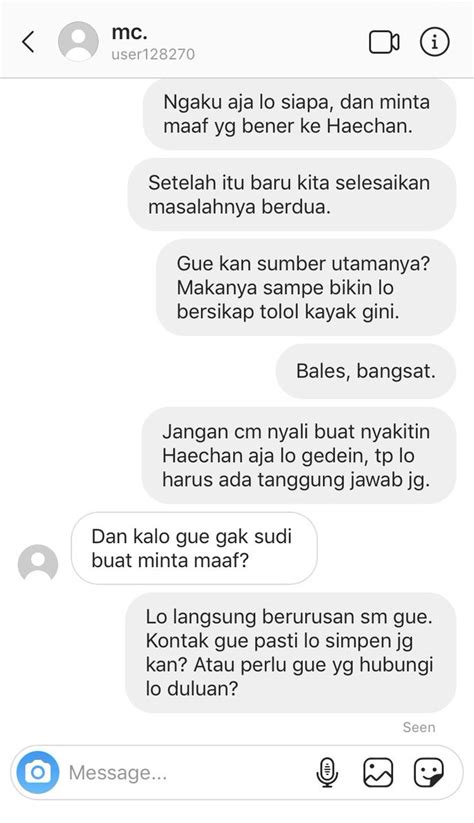
Task: Tap the username user128270
Action: 153,54
